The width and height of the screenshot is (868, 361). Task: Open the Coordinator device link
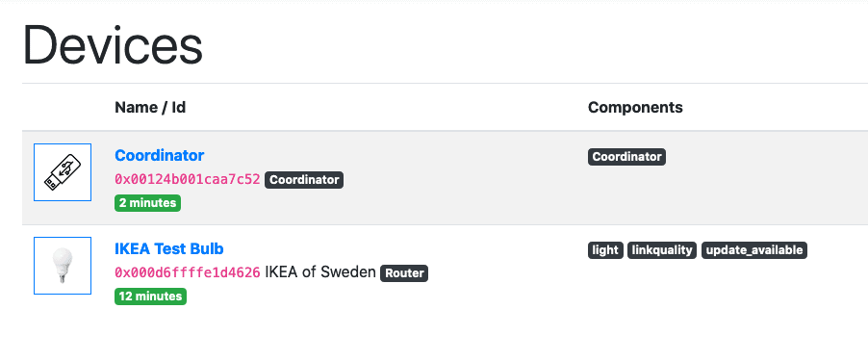(x=160, y=156)
